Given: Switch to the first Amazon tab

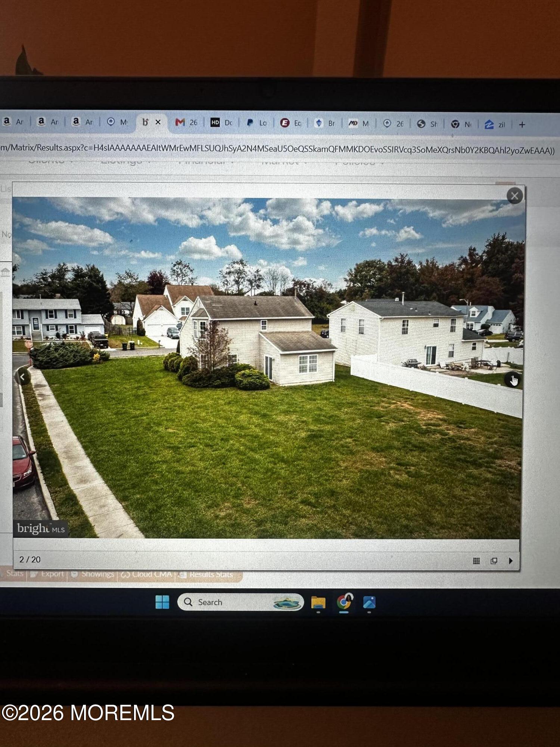Looking at the screenshot, I should click(x=13, y=122).
